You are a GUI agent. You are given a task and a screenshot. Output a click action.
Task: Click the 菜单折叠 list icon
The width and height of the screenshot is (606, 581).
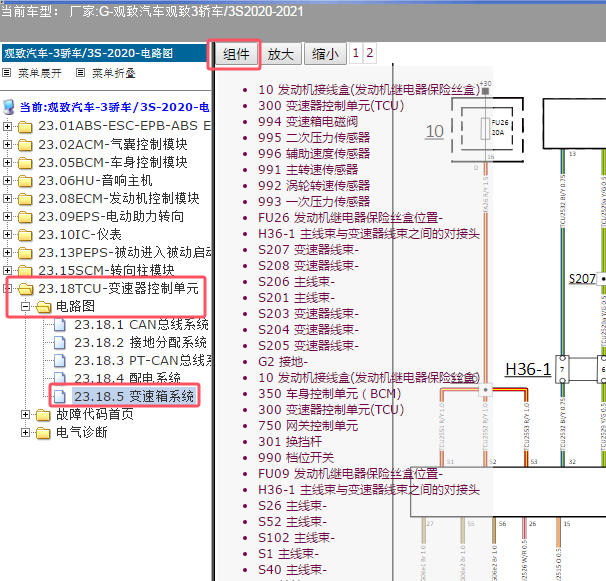[80, 73]
